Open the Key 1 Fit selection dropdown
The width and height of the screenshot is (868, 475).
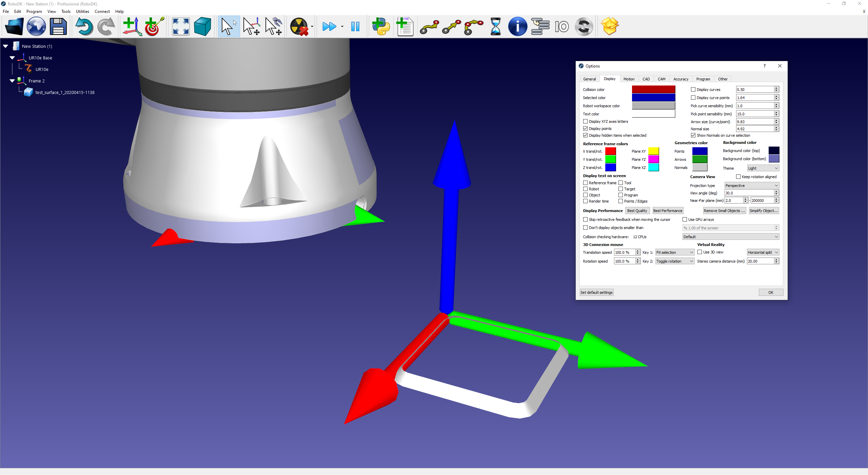tap(675, 252)
